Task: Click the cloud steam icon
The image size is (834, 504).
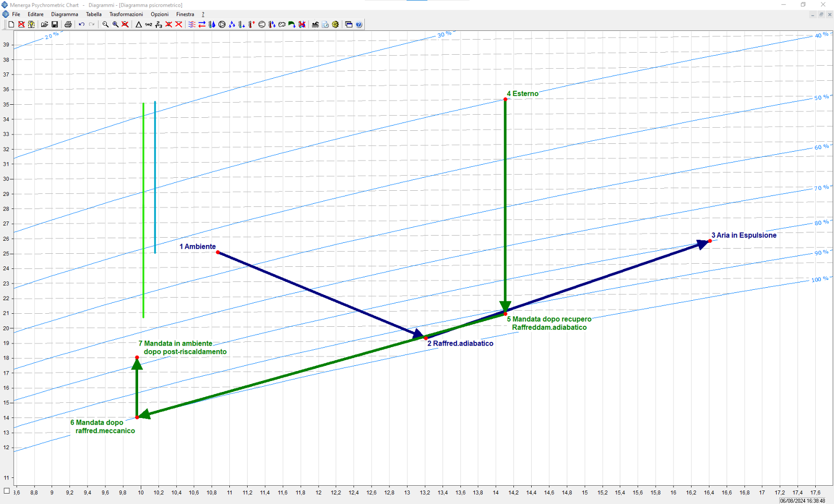Action: pyautogui.click(x=282, y=24)
